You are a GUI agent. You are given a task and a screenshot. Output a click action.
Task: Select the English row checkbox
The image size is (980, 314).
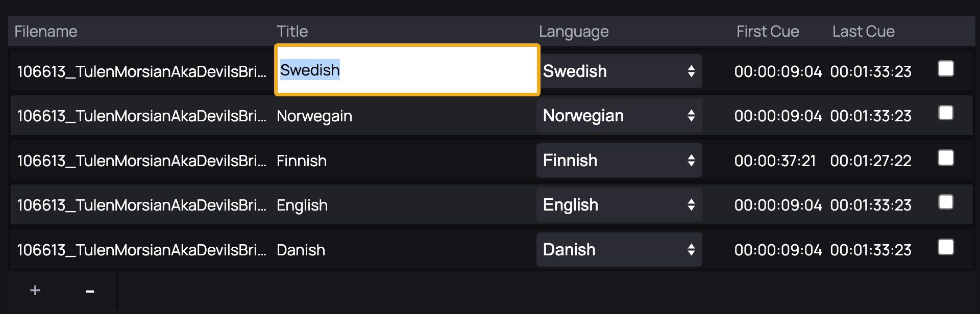click(946, 202)
